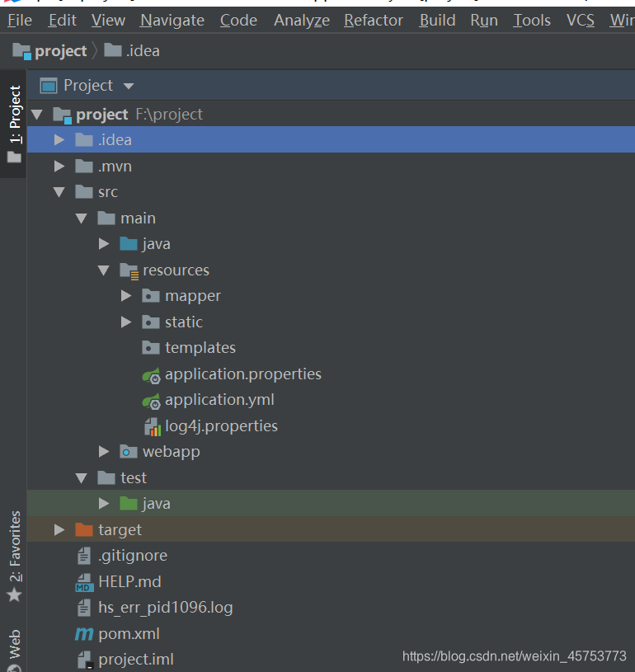Expand the mapper folder arrow
The image size is (635, 672).
tap(126, 296)
